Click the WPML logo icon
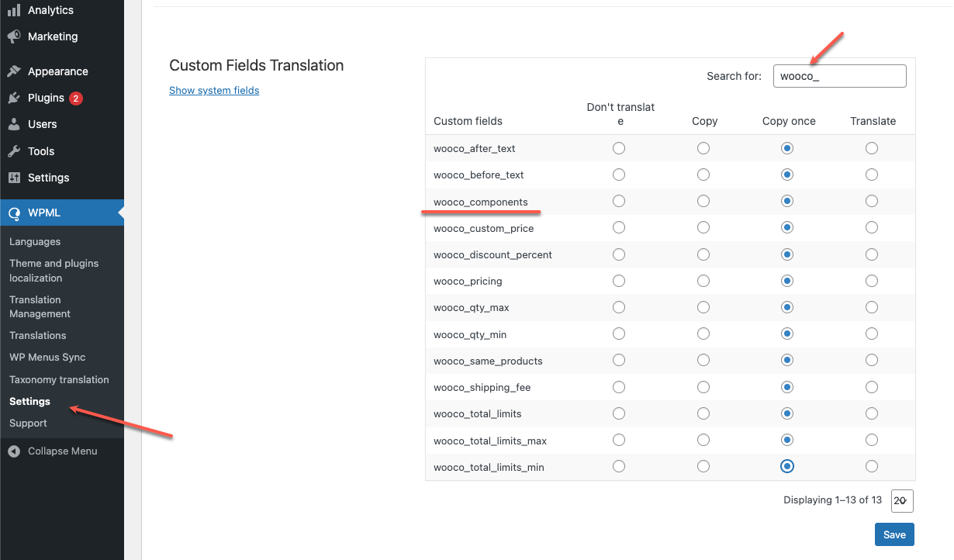954x560 pixels. coord(14,213)
